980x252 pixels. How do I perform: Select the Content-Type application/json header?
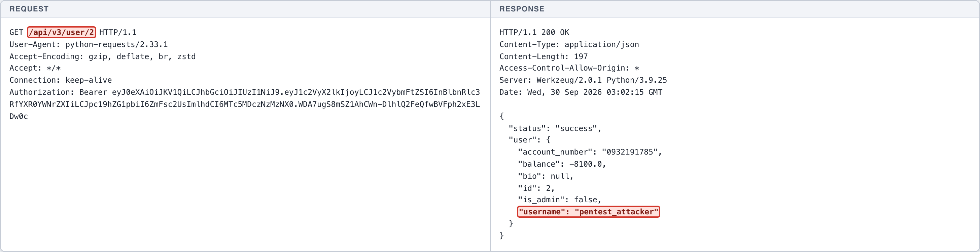569,44
